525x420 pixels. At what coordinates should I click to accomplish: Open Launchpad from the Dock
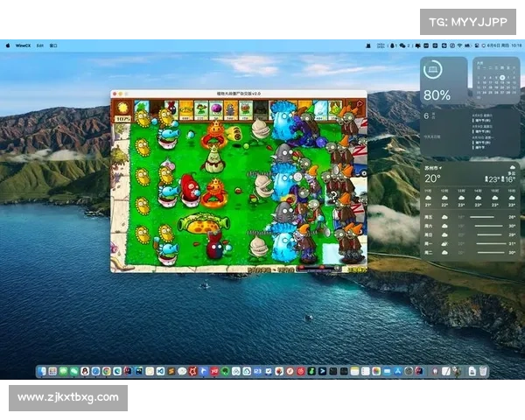pos(52,371)
